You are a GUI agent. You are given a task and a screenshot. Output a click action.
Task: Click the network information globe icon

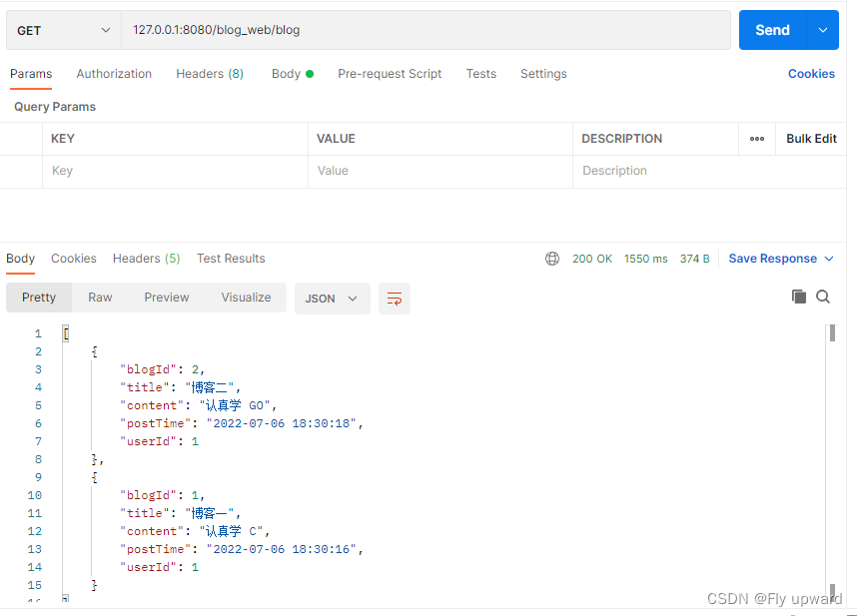point(552,258)
